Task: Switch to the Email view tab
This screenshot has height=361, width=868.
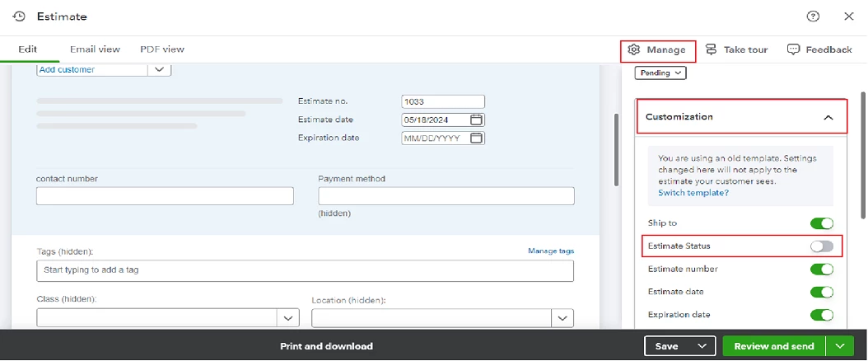Action: (95, 49)
